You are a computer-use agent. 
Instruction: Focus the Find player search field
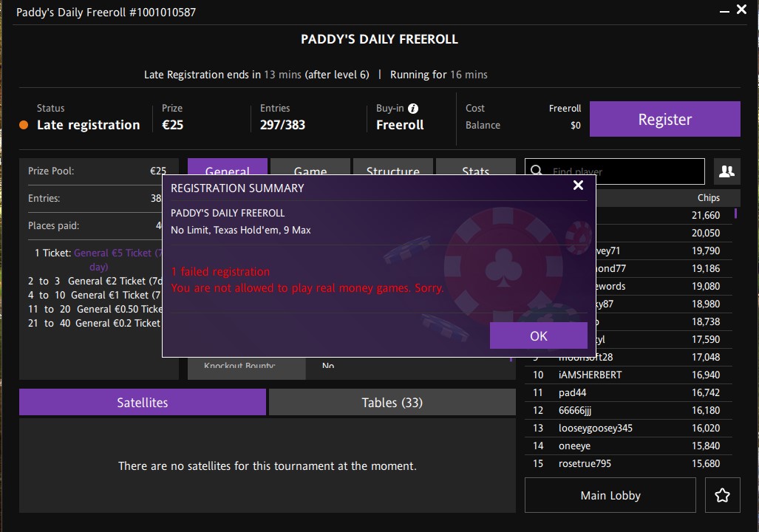click(x=614, y=171)
